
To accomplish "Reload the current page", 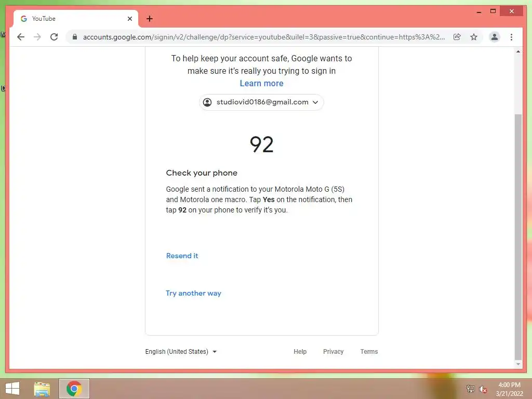I will [54, 37].
